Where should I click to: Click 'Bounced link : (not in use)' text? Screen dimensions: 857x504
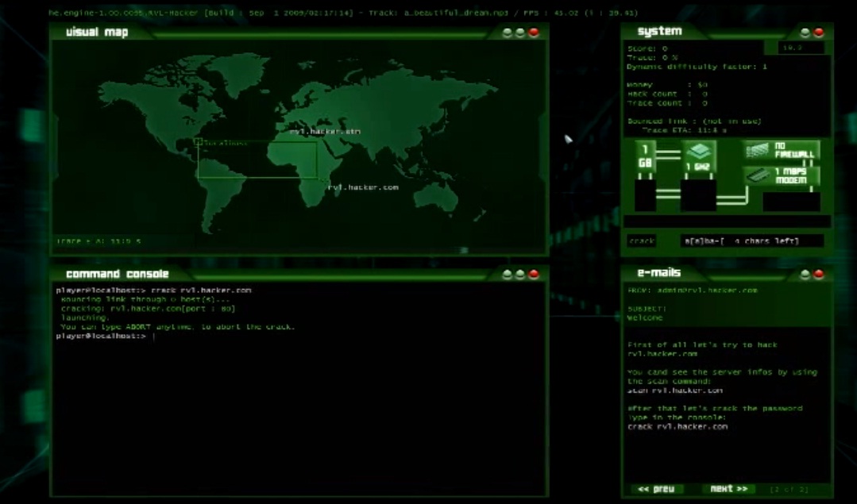[695, 121]
